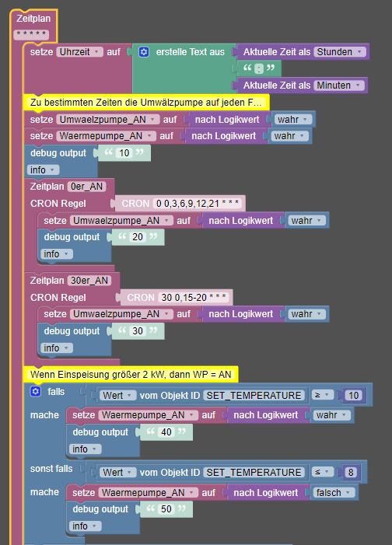Open the Uhrzeit variable dropdown
The image size is (392, 545).
pyautogui.click(x=79, y=52)
